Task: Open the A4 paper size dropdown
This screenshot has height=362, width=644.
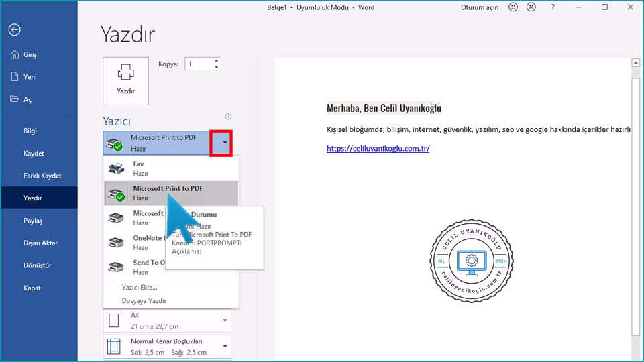Action: (x=167, y=320)
